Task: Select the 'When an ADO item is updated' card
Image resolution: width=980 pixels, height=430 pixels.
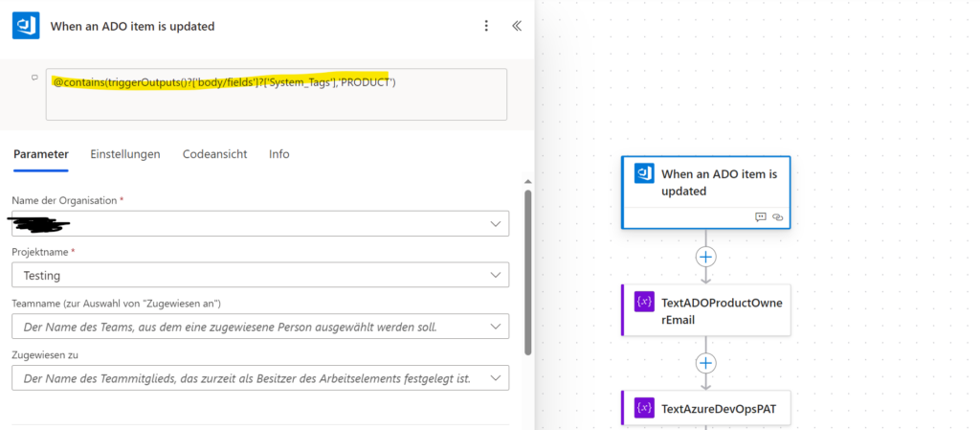Action: click(x=705, y=192)
